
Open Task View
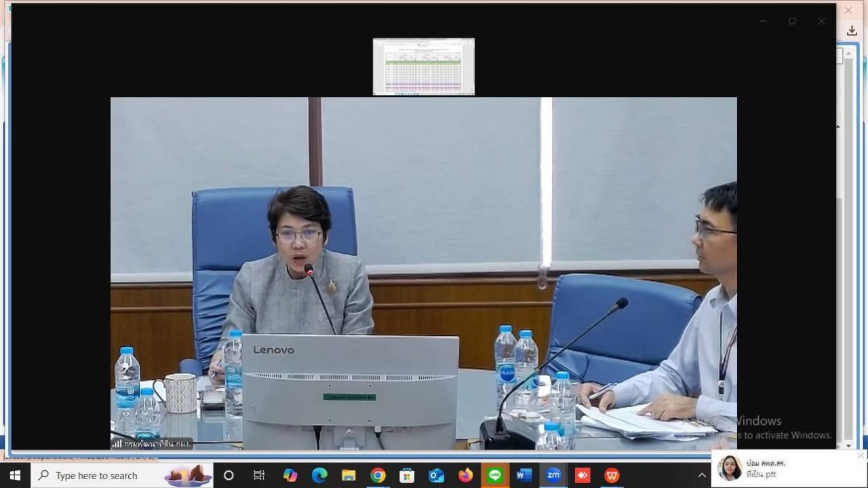click(x=259, y=476)
